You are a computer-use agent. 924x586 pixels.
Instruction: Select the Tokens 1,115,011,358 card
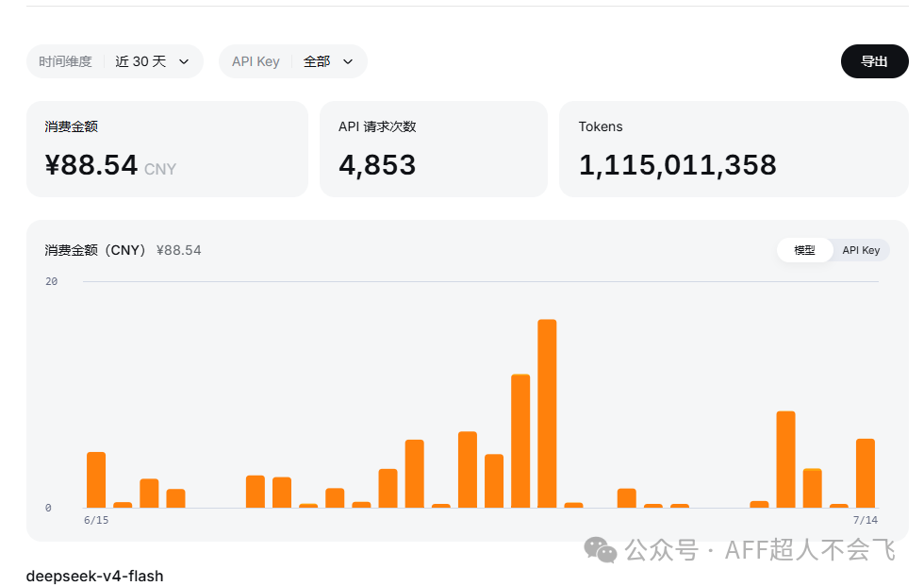(734, 149)
